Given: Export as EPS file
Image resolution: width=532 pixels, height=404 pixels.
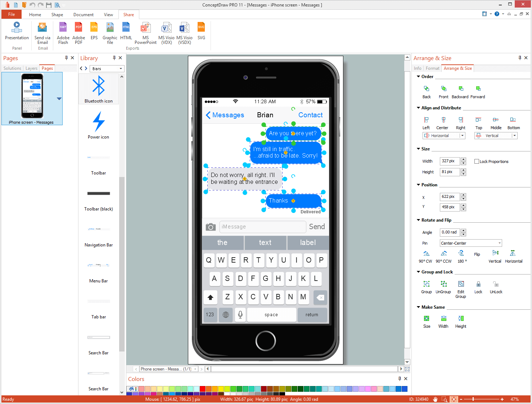Looking at the screenshot, I should pos(94,31).
